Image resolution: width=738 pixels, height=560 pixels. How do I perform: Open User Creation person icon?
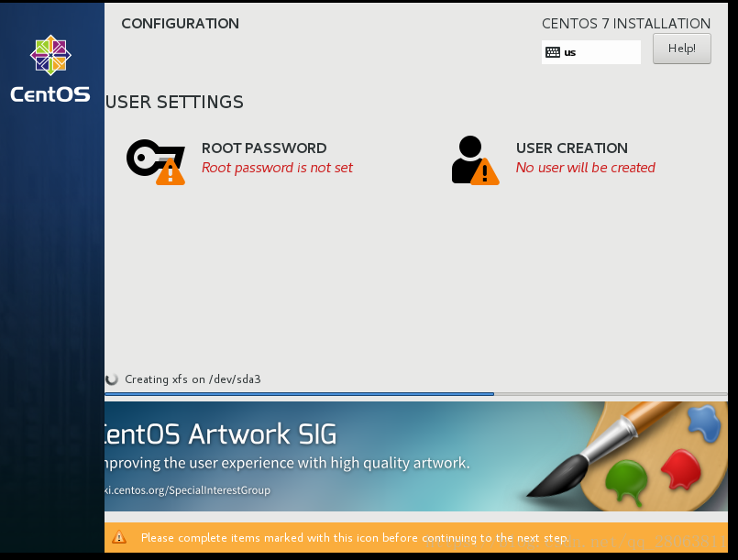475,160
